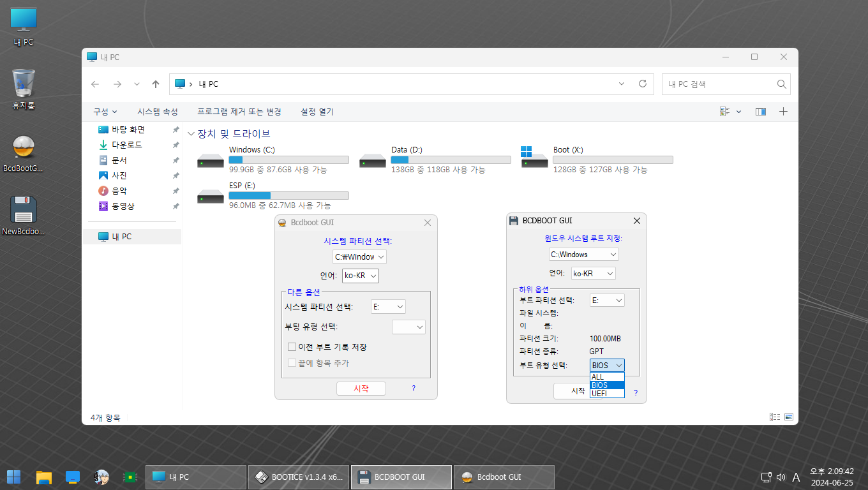
Task: Click the plus icon in Explorer toolbar
Action: pos(783,112)
